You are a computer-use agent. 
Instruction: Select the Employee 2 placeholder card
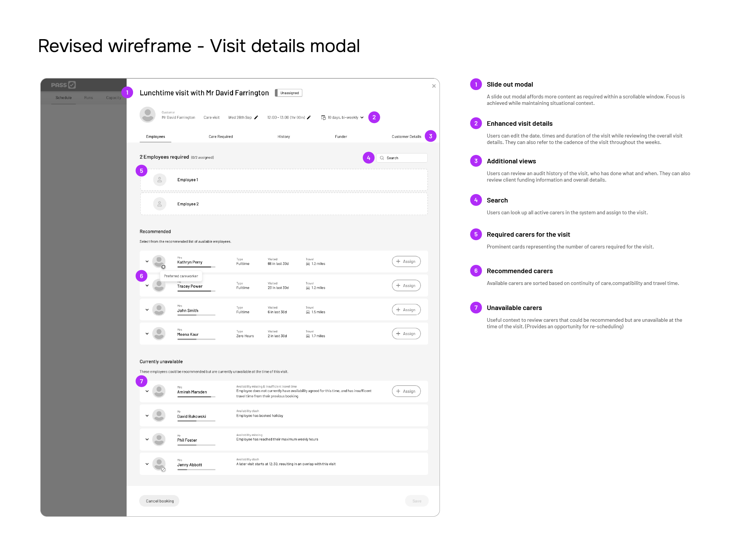point(284,204)
